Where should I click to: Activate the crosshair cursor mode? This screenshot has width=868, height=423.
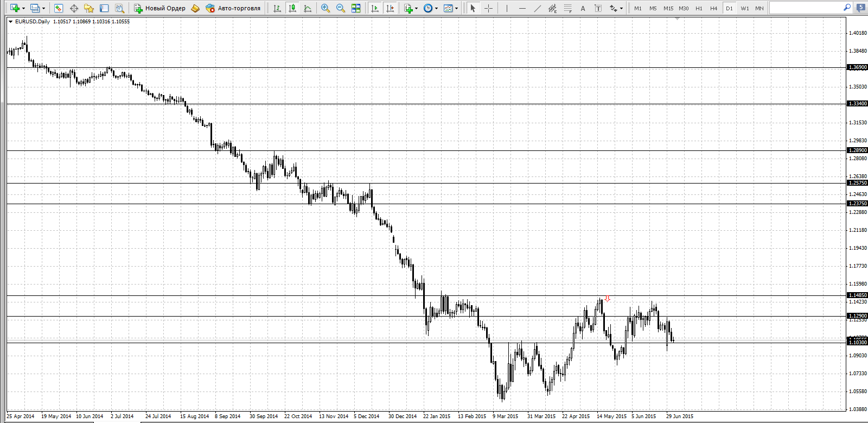(x=488, y=8)
